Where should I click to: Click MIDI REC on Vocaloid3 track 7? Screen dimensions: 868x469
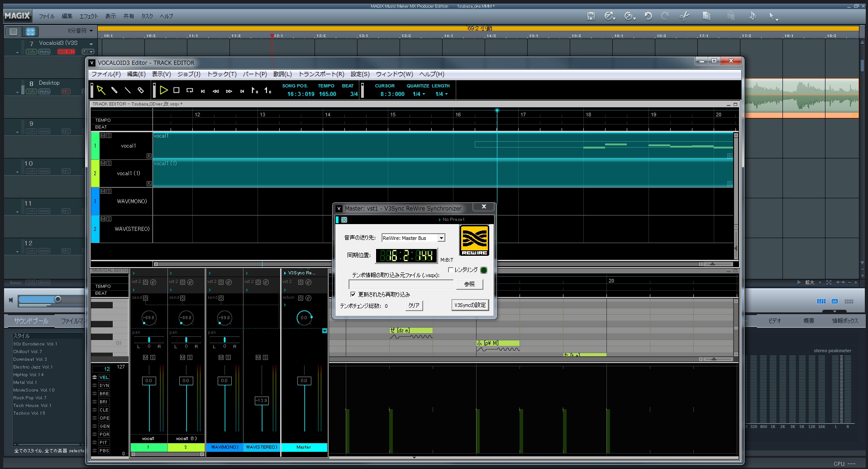tap(66, 52)
